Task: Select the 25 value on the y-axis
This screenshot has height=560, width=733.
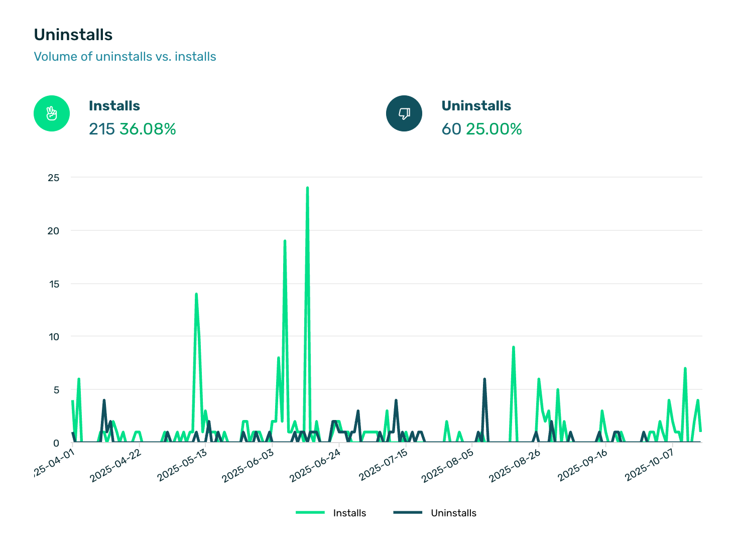Action: click(x=54, y=178)
